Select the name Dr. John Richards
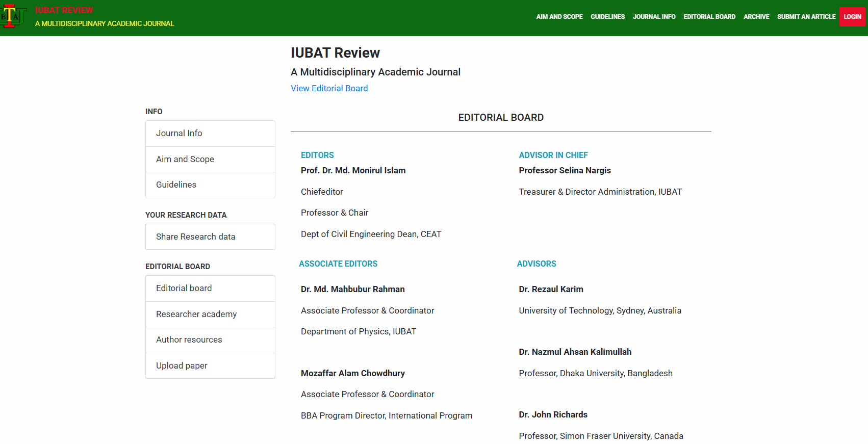The width and height of the screenshot is (868, 444). tap(553, 414)
